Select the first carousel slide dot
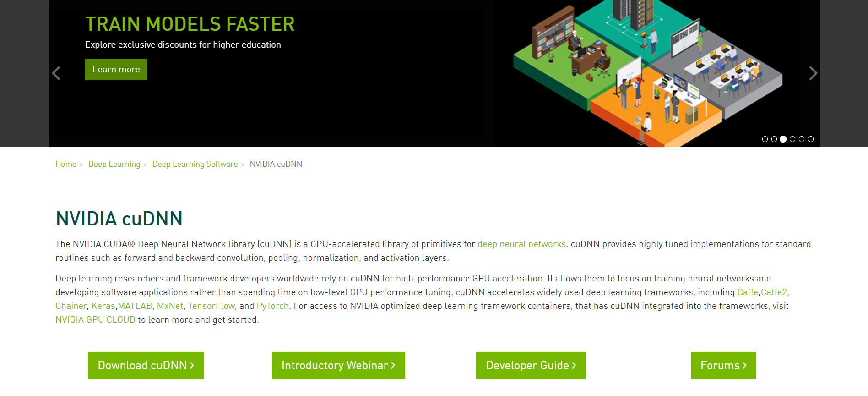This screenshot has height=396, width=868. [x=765, y=139]
